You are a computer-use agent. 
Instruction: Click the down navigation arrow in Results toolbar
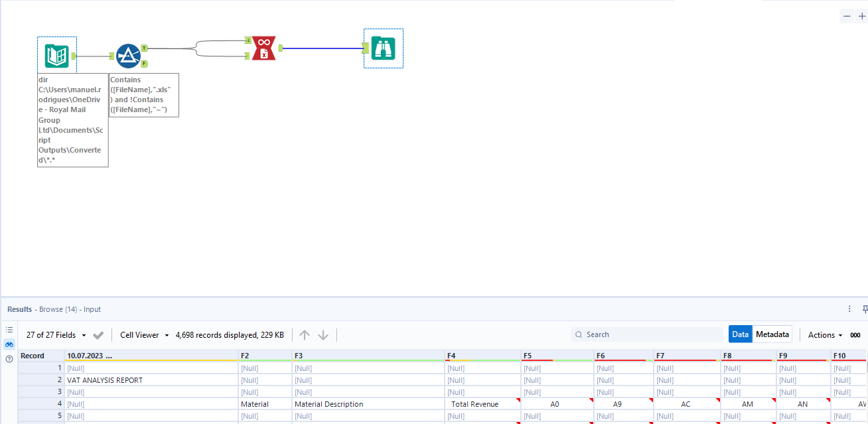[x=323, y=334]
